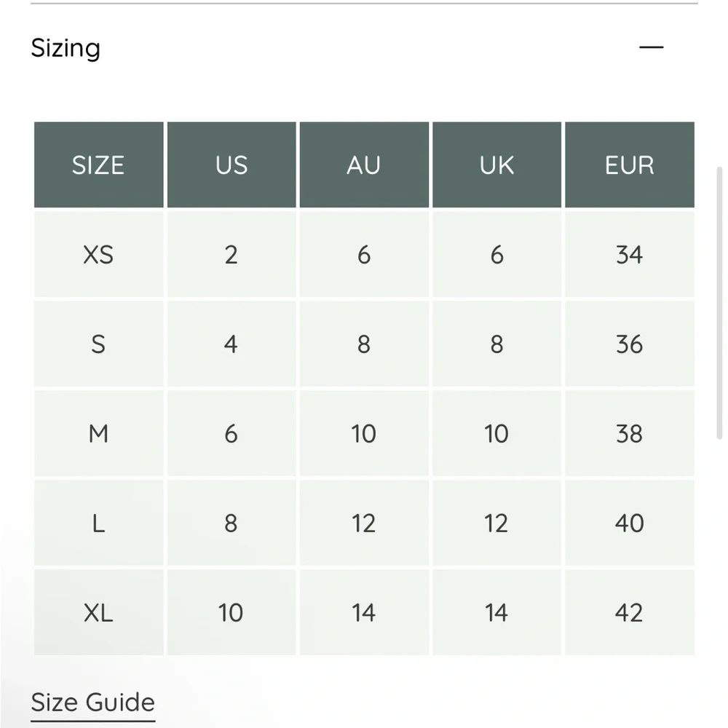This screenshot has width=728, height=728.
Task: Select the UK column header
Action: click(x=496, y=165)
